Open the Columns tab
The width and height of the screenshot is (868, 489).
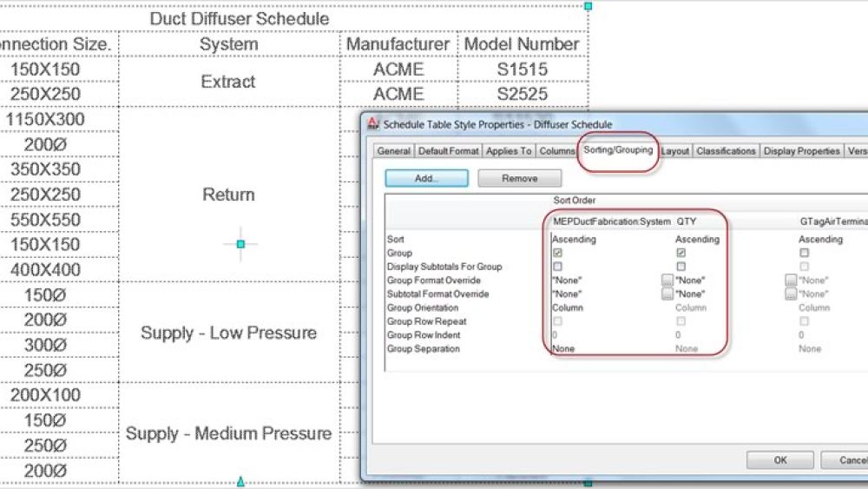tap(557, 150)
